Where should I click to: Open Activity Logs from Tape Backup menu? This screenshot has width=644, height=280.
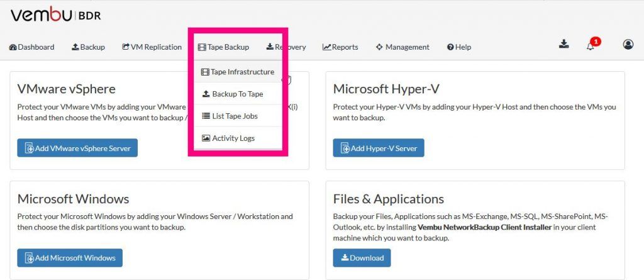coord(237,138)
